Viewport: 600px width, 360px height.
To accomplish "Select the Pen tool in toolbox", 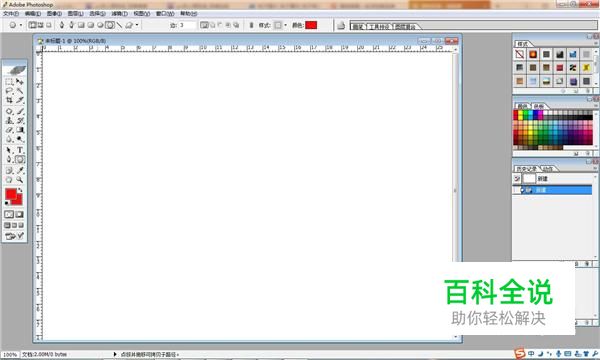I will coord(9,160).
